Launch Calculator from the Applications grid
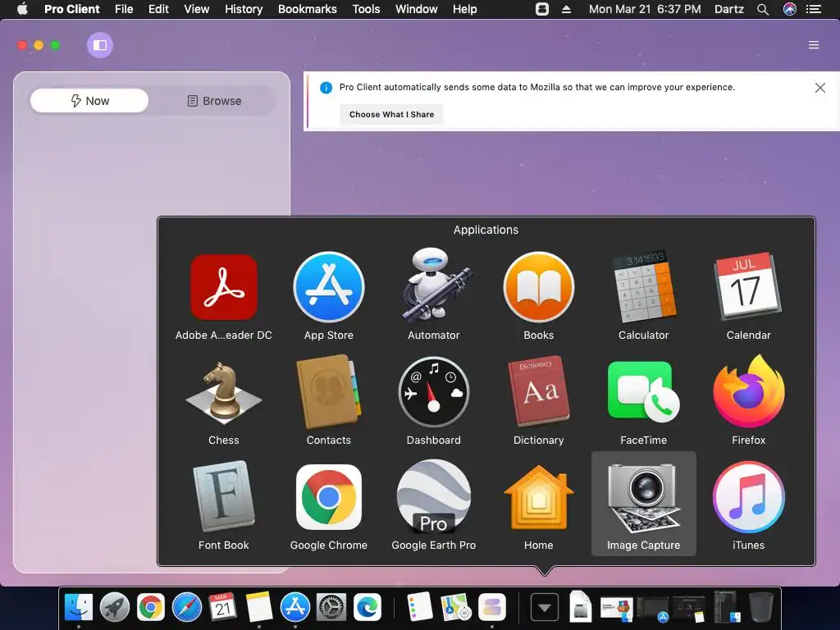Image resolution: width=840 pixels, height=630 pixels. (643, 286)
